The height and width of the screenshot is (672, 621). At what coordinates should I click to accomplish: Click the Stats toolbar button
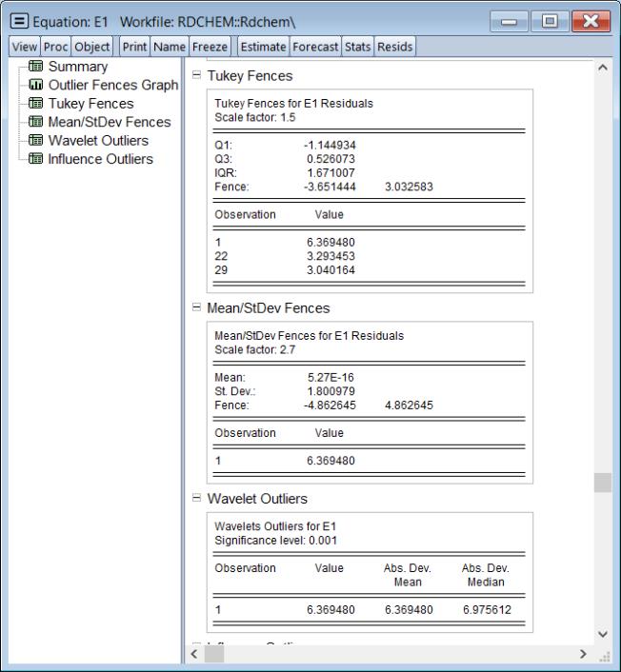point(358,46)
